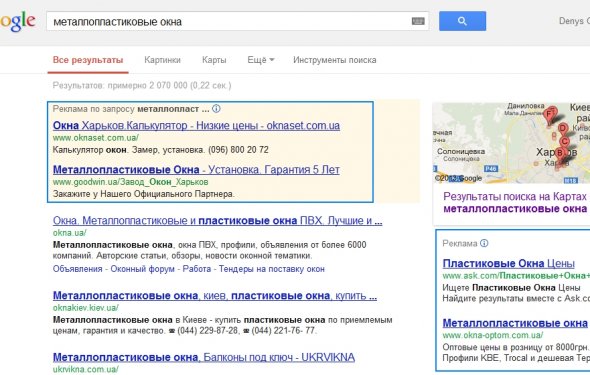Click green URL 'ukrvikna.com.ua/'
The height and width of the screenshot is (375, 590).
pyautogui.click(x=86, y=369)
